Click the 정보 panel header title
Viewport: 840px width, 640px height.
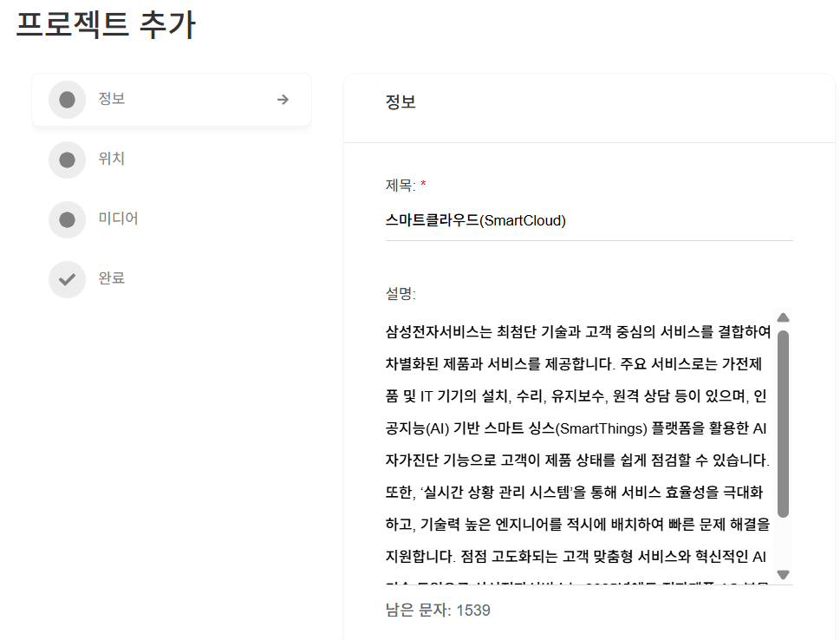point(400,102)
